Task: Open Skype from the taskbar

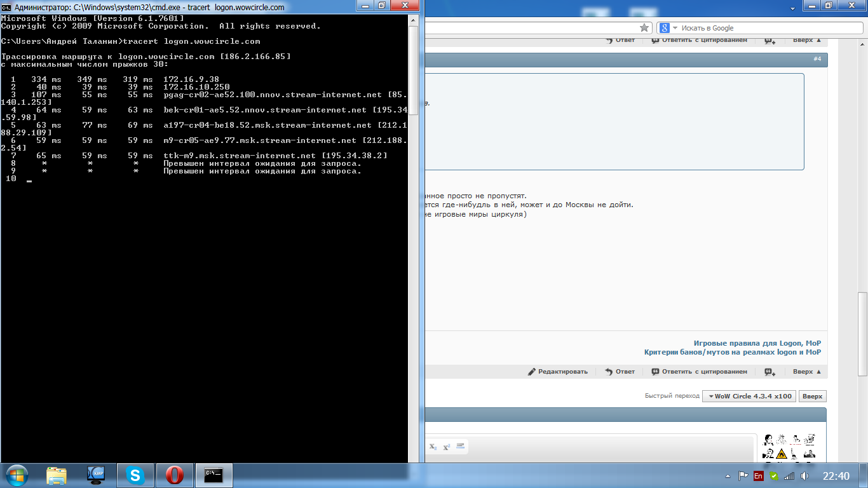Action: tap(135, 475)
